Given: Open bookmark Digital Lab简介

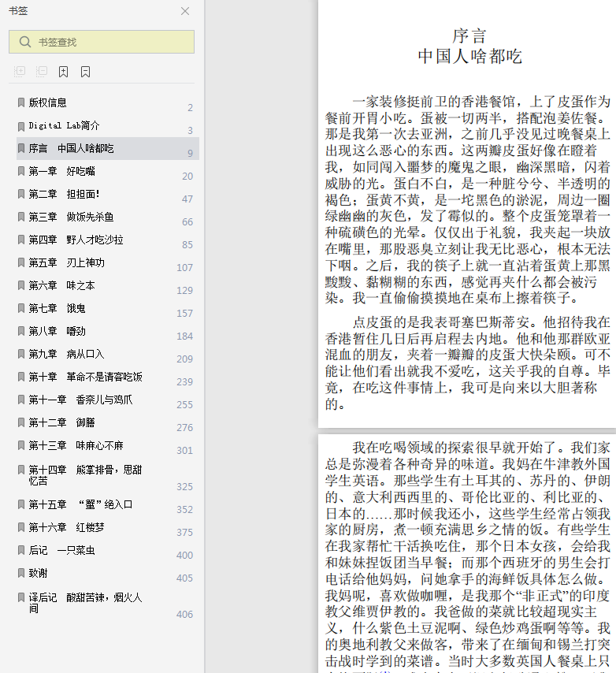Looking at the screenshot, I should [64, 125].
